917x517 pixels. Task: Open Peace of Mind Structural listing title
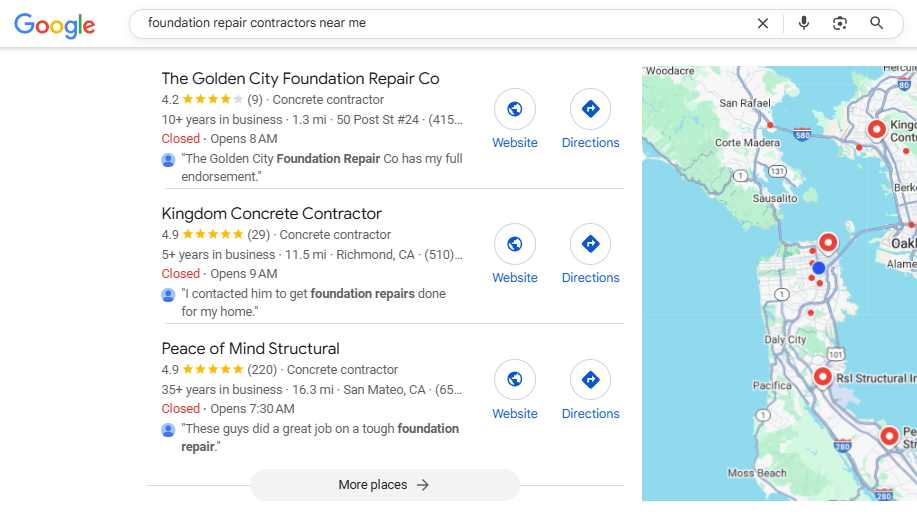pos(250,349)
